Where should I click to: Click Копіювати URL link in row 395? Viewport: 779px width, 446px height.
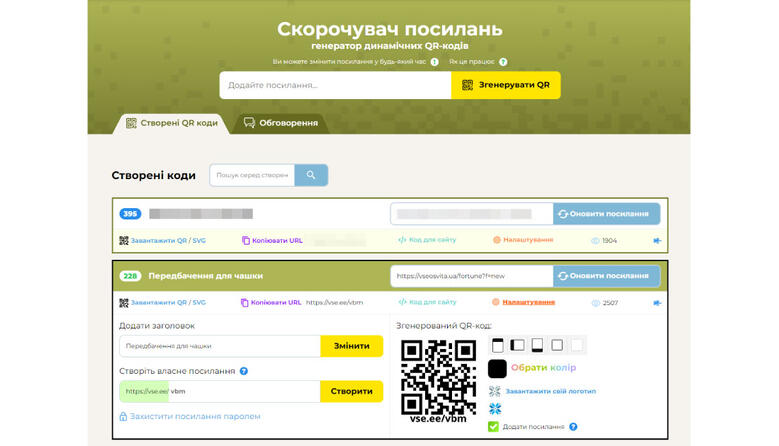[x=277, y=240]
